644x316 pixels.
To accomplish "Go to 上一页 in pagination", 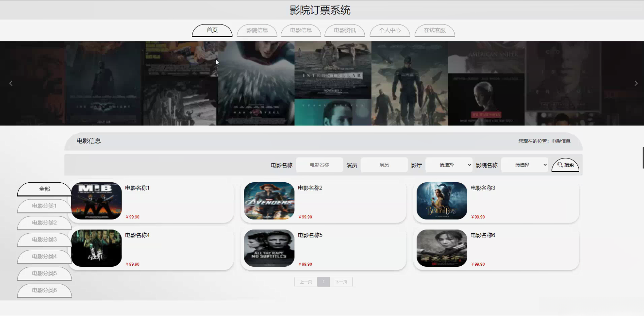I will 306,282.
